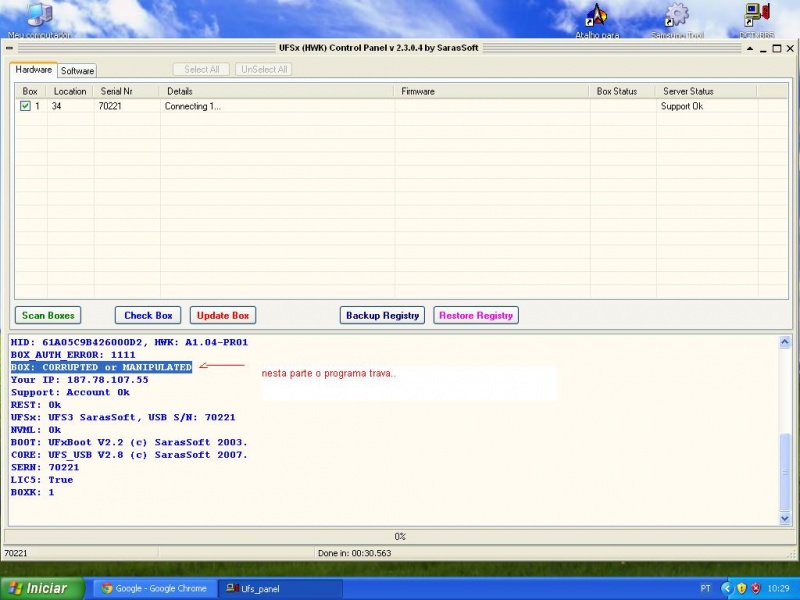This screenshot has height=600, width=800.
Task: Click the 'Connecting 1...' details cell
Action: point(193,106)
